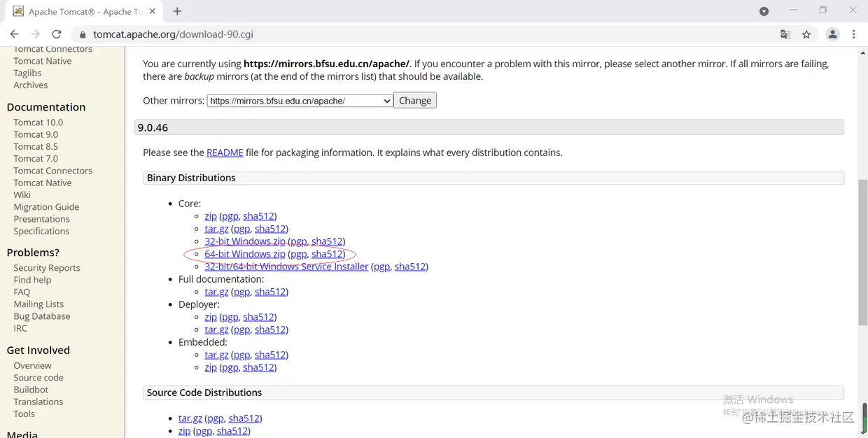Open sha512 for Service Installer

point(410,267)
